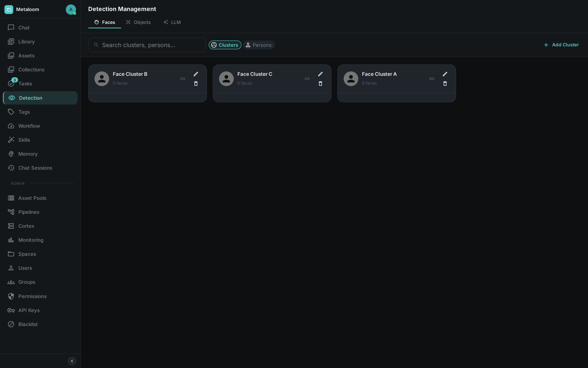Click link icon on Face Cluster A
Viewport: 588px width, 368px height.
(432, 79)
